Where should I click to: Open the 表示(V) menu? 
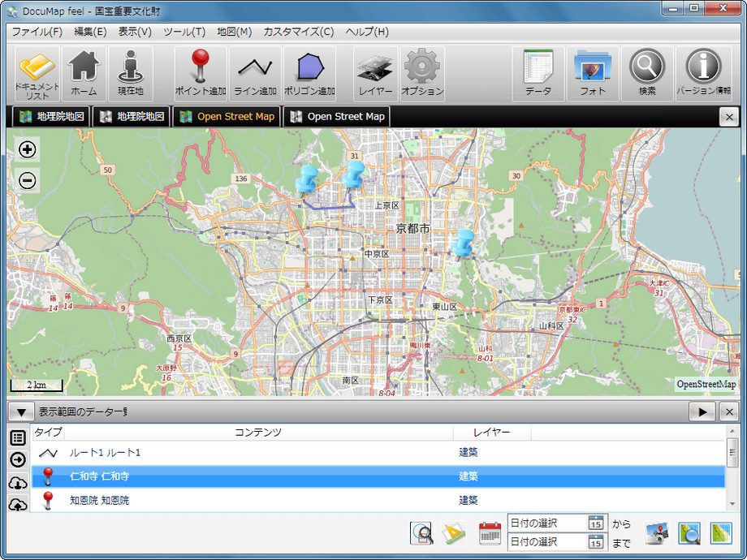tap(135, 32)
